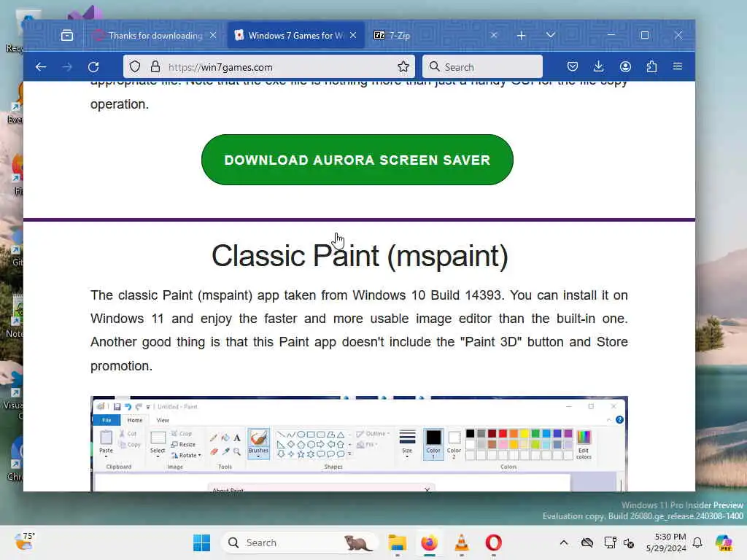Click the cloud sync tray icon
The image size is (747, 560).
pos(587,542)
